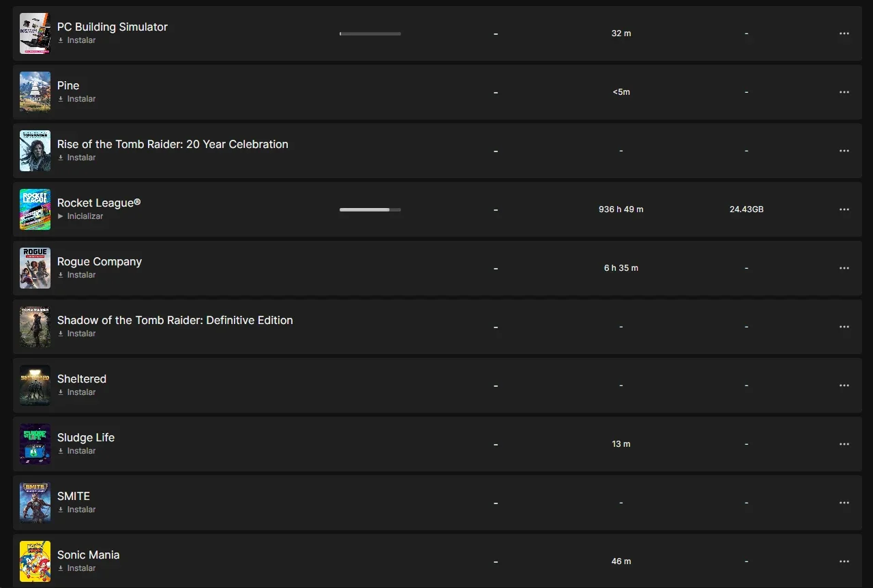The height and width of the screenshot is (588, 873).
Task: Click the Rise of the Tomb Raider cover image
Action: pos(35,151)
